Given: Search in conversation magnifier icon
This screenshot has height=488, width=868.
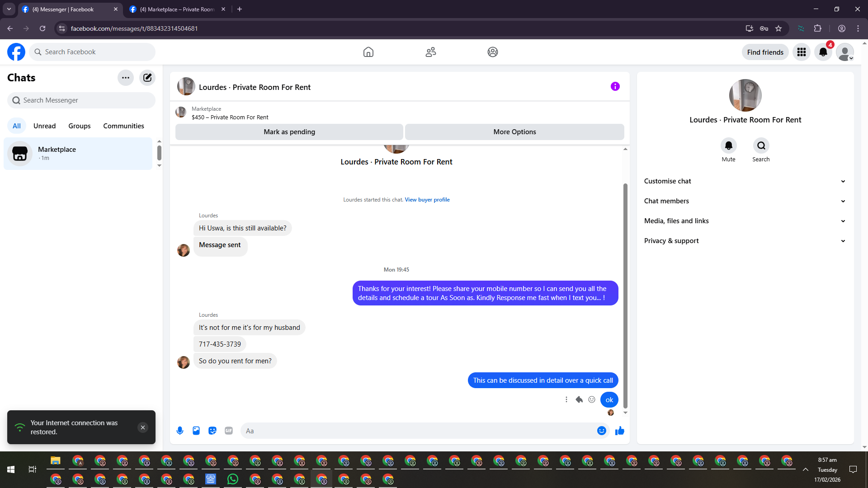Looking at the screenshot, I should coord(761,145).
